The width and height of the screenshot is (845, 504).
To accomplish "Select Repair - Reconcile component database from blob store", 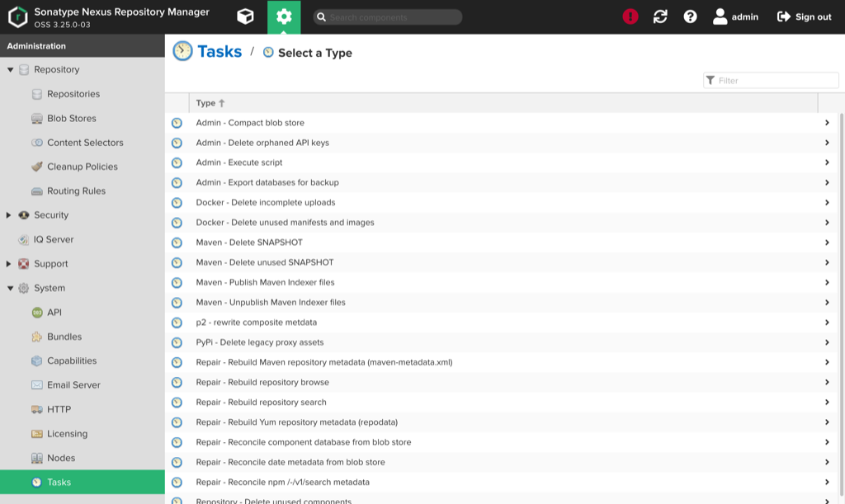I will 501,442.
